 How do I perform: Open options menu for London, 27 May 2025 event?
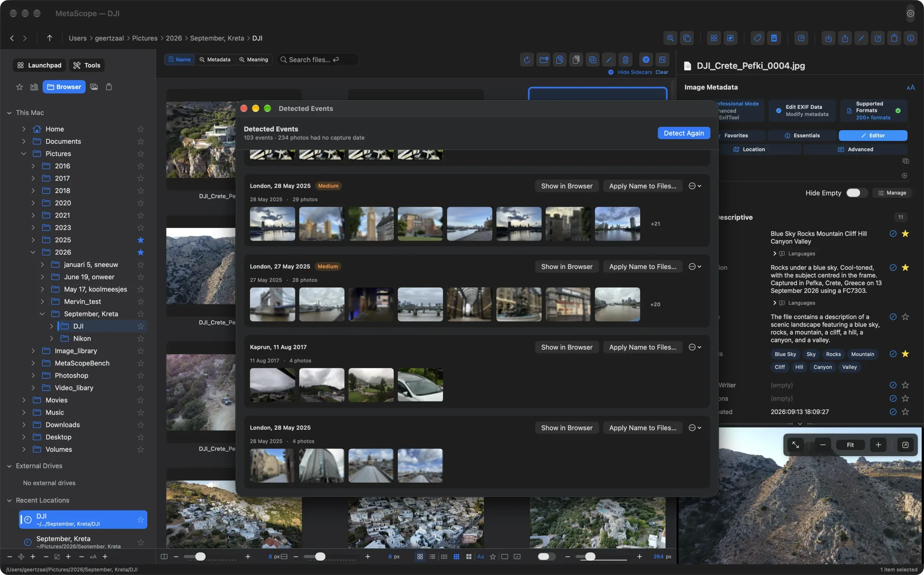coord(695,266)
